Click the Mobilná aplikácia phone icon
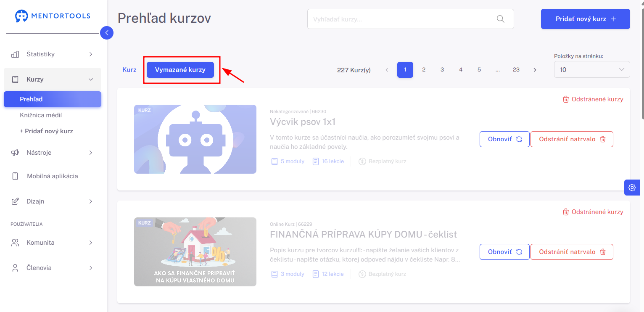 point(15,176)
